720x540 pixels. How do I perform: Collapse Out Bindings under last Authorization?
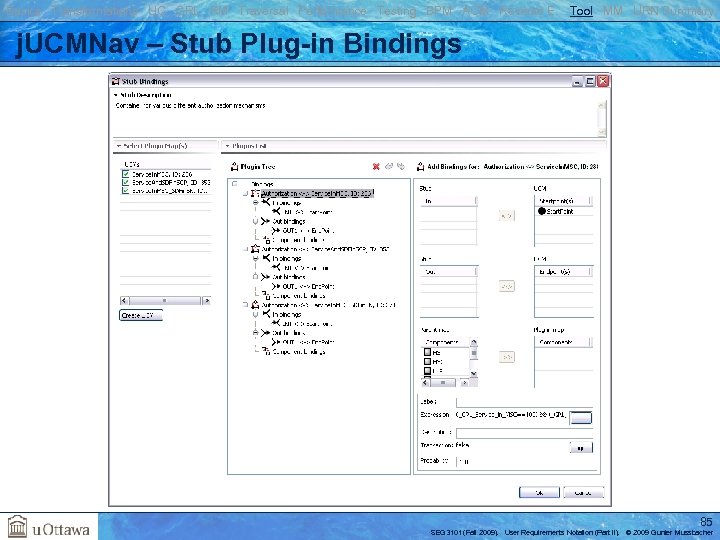point(255,333)
